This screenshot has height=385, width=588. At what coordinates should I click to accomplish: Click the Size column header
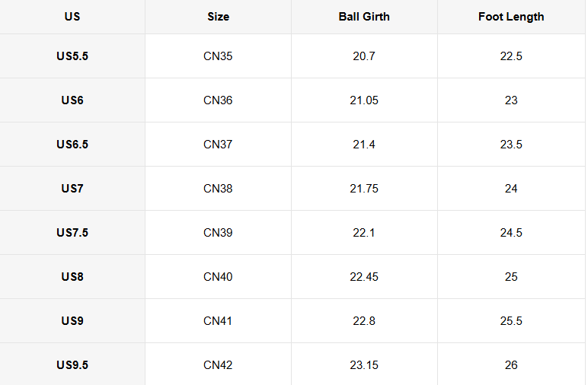point(218,17)
